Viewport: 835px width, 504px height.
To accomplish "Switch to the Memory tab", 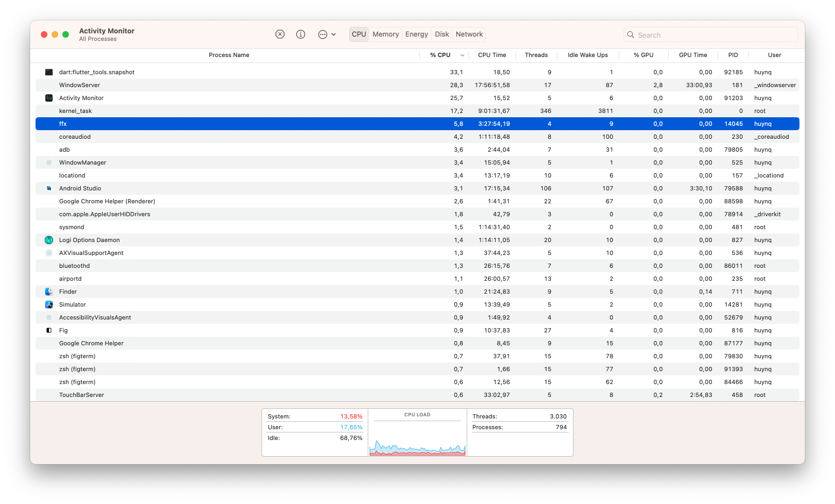I will 385,34.
